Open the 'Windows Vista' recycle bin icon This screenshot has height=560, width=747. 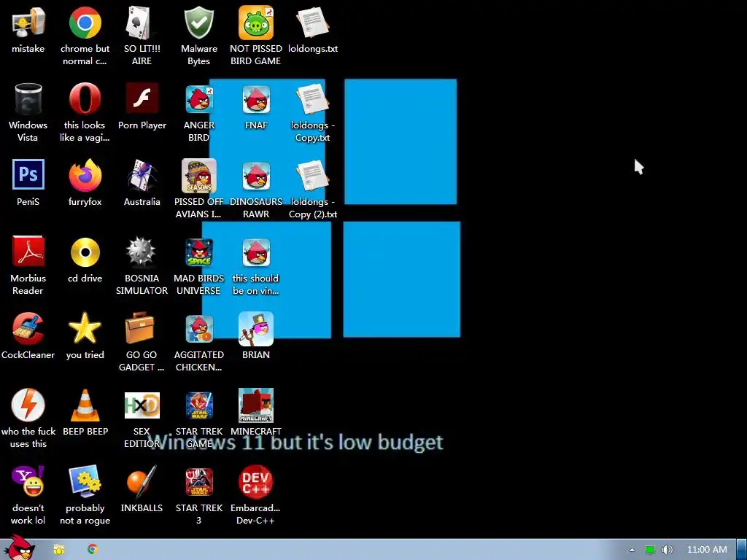tap(28, 99)
